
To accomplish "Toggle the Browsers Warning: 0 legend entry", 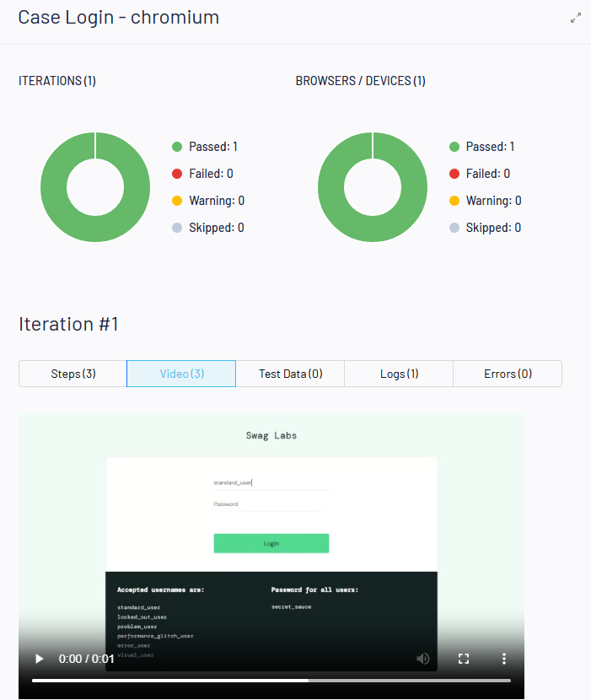I will [x=486, y=201].
